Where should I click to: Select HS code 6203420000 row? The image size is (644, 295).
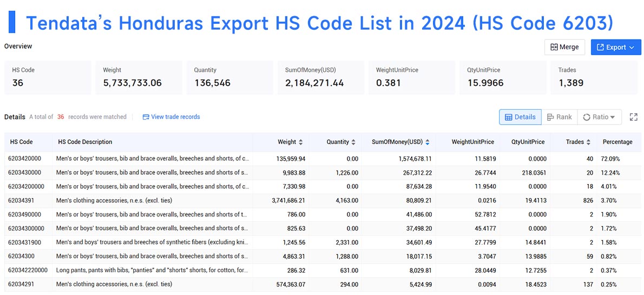[x=322, y=159]
